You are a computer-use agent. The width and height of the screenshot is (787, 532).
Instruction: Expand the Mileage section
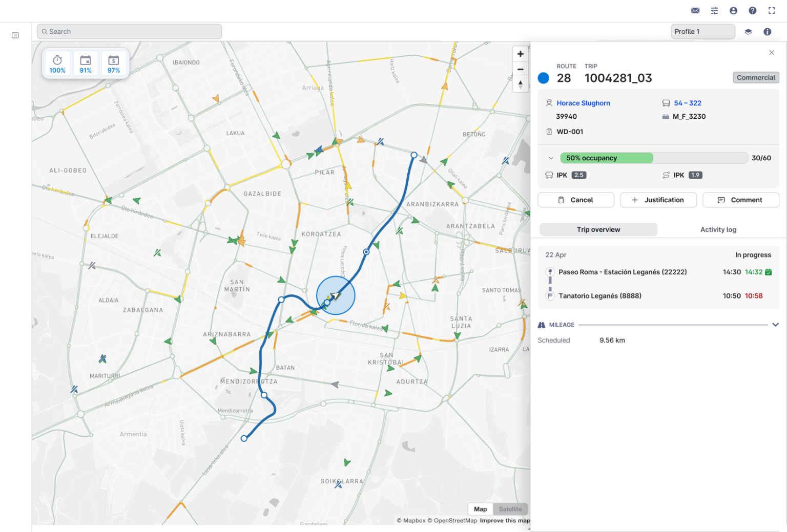(x=776, y=325)
